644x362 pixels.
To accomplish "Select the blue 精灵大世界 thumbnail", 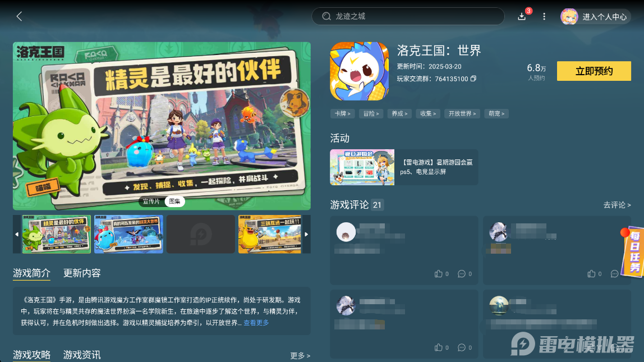I will pos(128,234).
